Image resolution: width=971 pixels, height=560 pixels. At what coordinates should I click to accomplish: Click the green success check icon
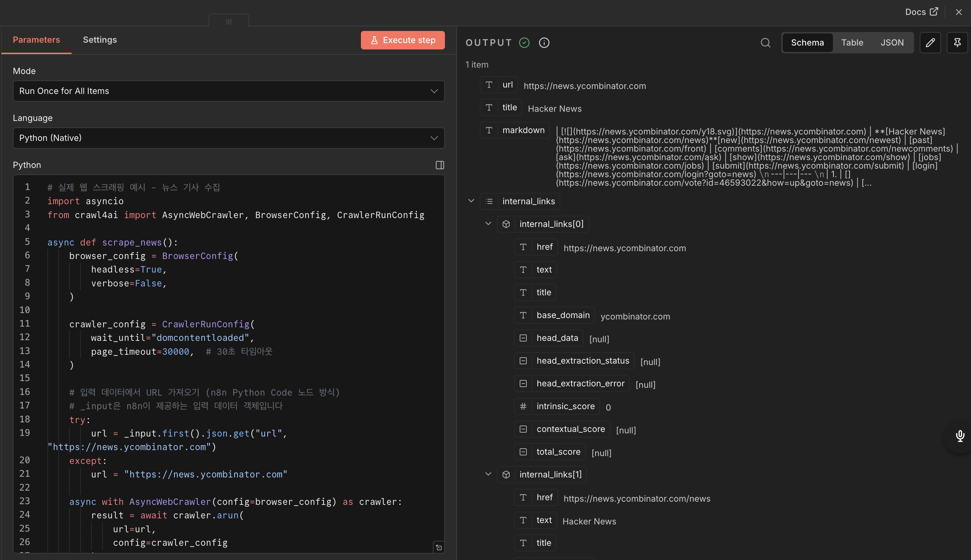[524, 43]
